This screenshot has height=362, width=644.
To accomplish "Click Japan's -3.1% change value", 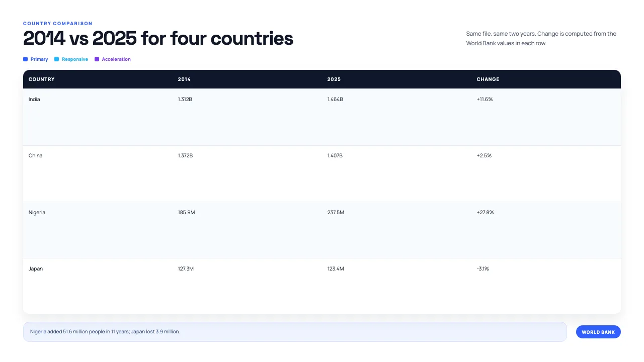I will [482, 268].
